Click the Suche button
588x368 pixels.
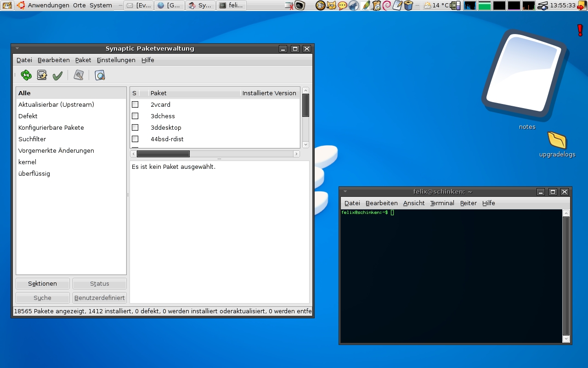click(x=43, y=298)
